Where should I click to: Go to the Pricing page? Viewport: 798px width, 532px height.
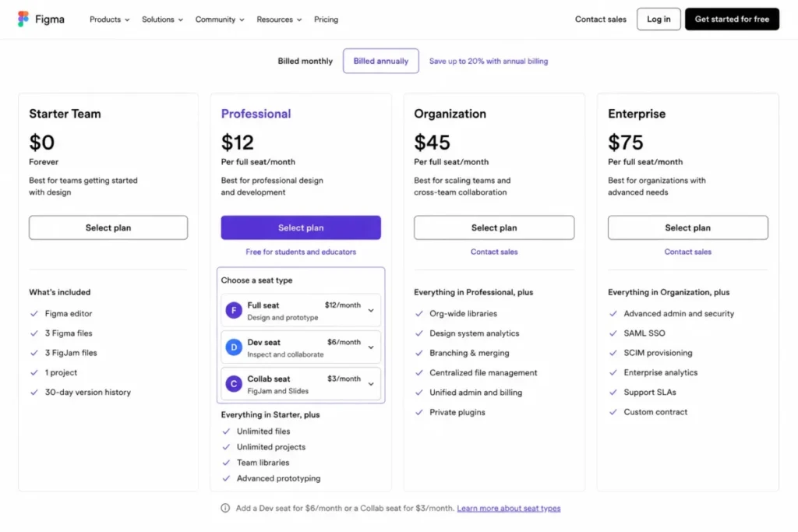click(x=326, y=19)
